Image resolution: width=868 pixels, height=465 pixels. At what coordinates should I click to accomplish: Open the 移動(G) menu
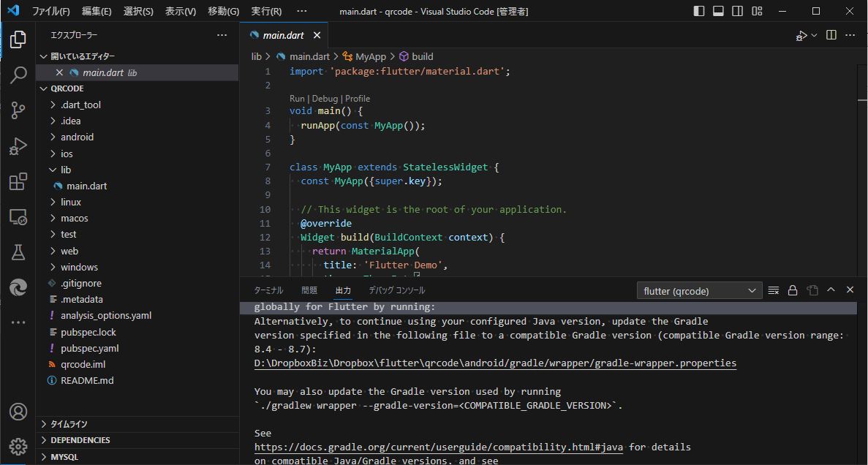pyautogui.click(x=224, y=11)
